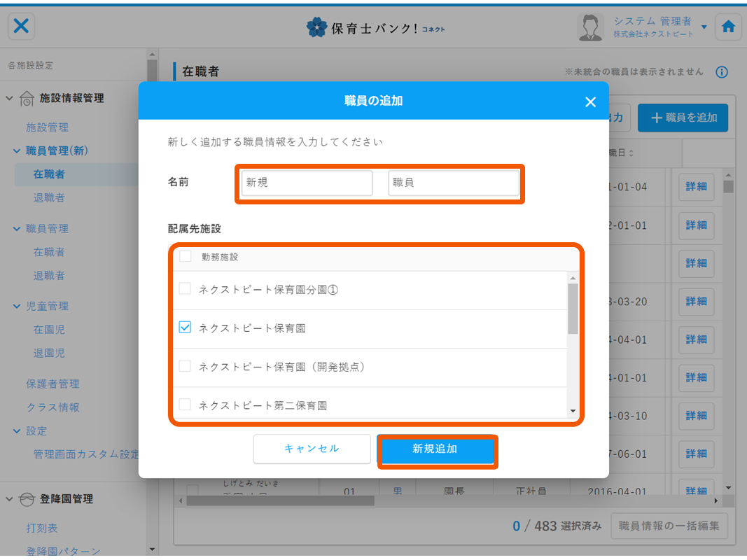Open クラス情報 in the sidebar
The width and height of the screenshot is (747, 560).
[53, 407]
